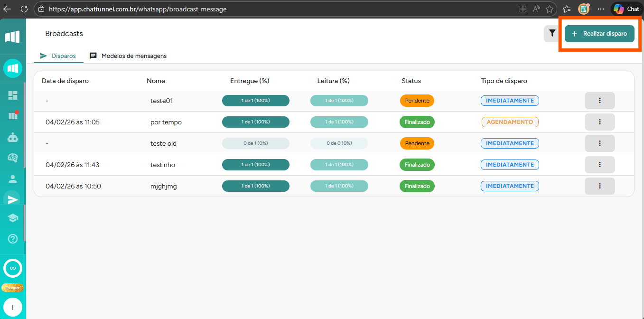Open the three-dot menu for por tempo
Screen dimensions: 644x319
coord(600,122)
